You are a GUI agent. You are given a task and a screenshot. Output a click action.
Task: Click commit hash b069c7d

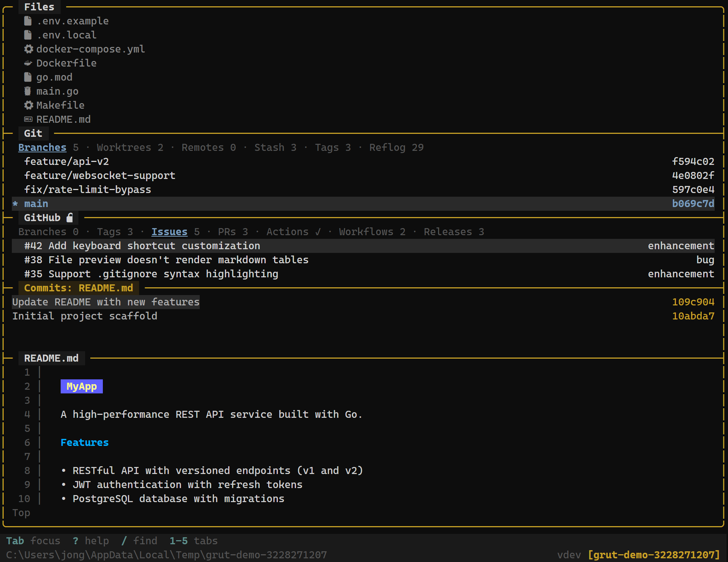point(693,204)
